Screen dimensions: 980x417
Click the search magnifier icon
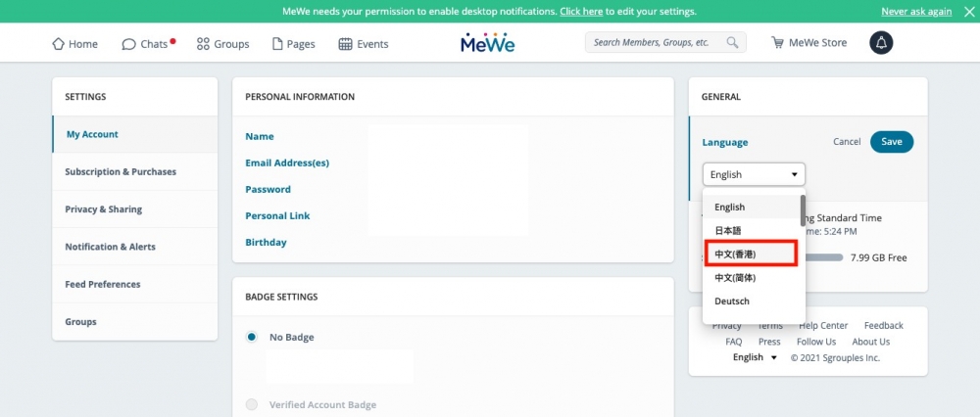732,43
